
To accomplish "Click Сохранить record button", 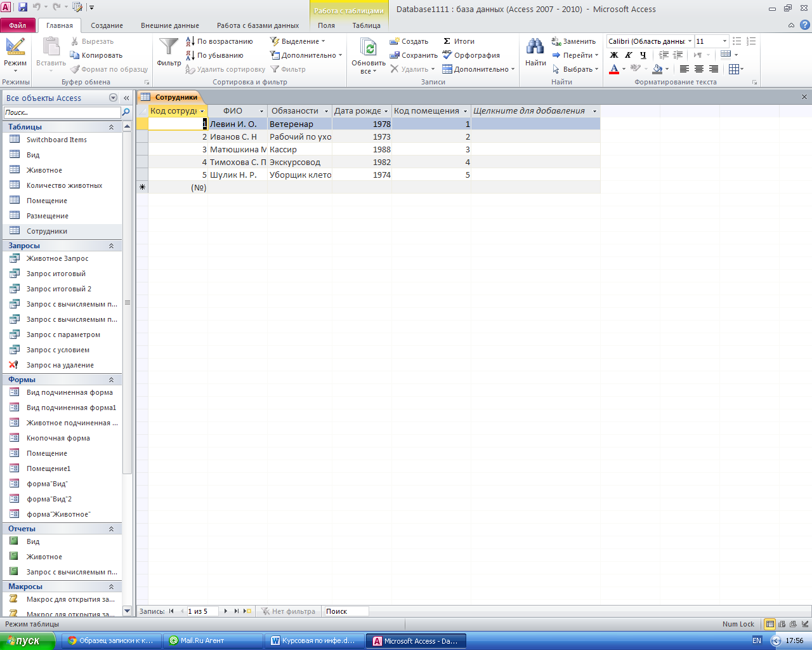I will click(x=414, y=55).
